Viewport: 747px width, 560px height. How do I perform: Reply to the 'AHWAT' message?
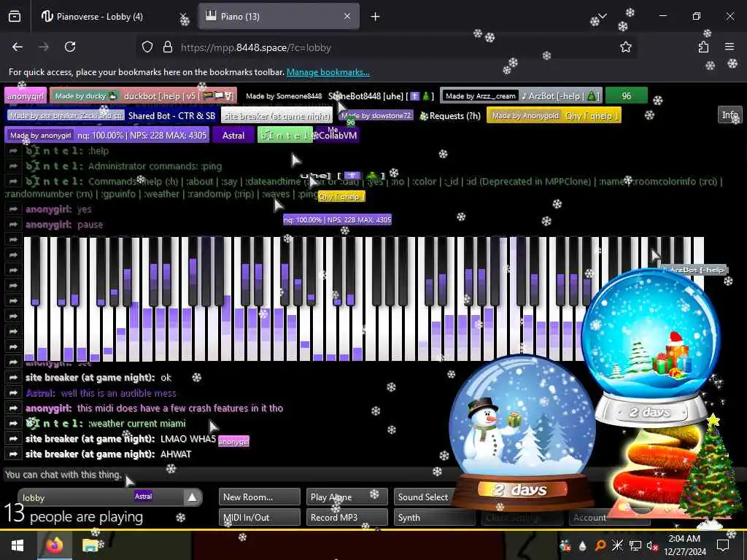[13, 454]
